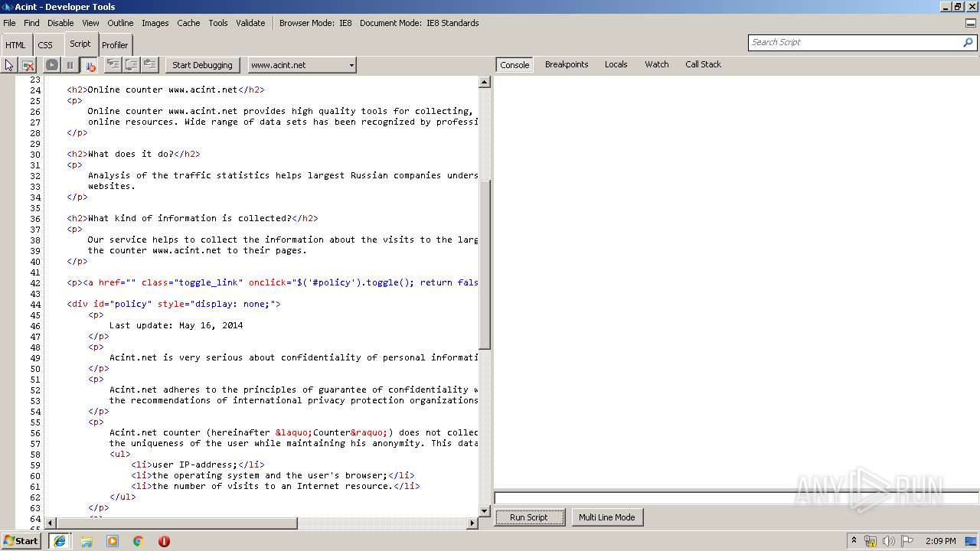
Task: Click the 2:09 PM taskbar clock
Action: (x=941, y=541)
